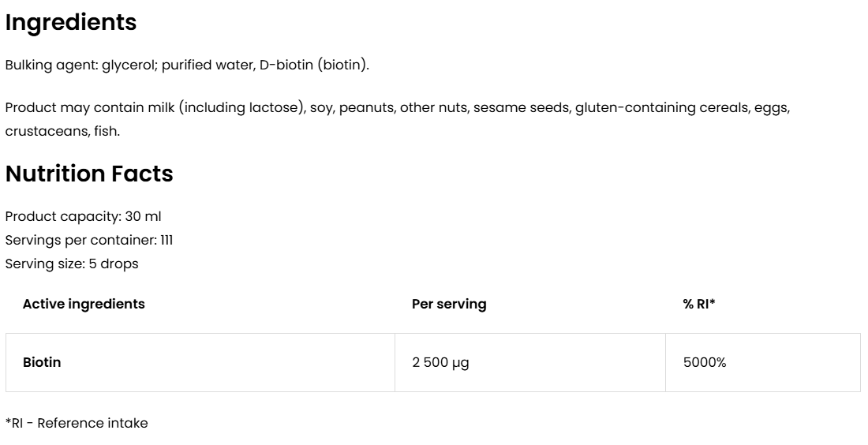
Task: Click the Nutrition Facts heading
Action: point(89,174)
